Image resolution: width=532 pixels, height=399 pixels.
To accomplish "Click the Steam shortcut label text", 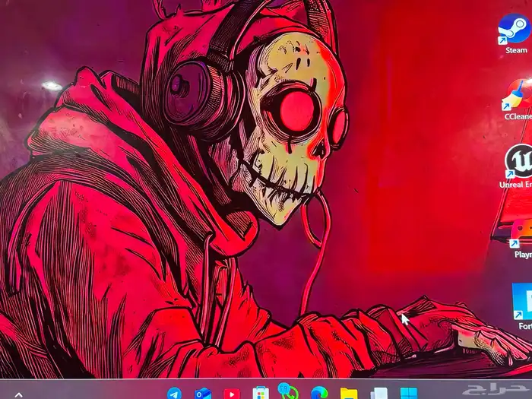I will pyautogui.click(x=516, y=50).
